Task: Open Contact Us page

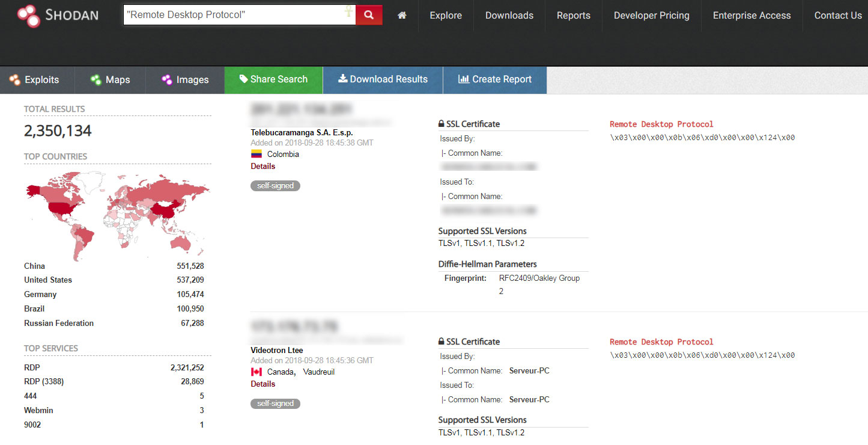Action: tap(838, 16)
